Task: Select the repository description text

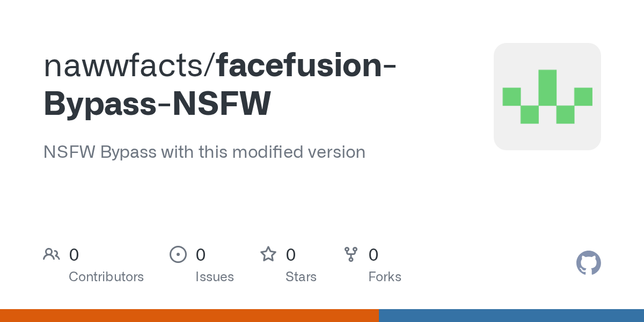Action: point(204,152)
